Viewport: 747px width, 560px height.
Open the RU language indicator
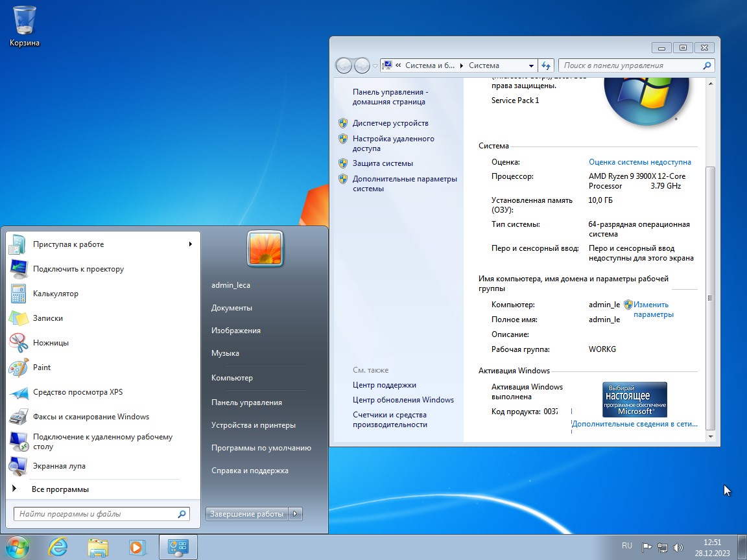(627, 546)
